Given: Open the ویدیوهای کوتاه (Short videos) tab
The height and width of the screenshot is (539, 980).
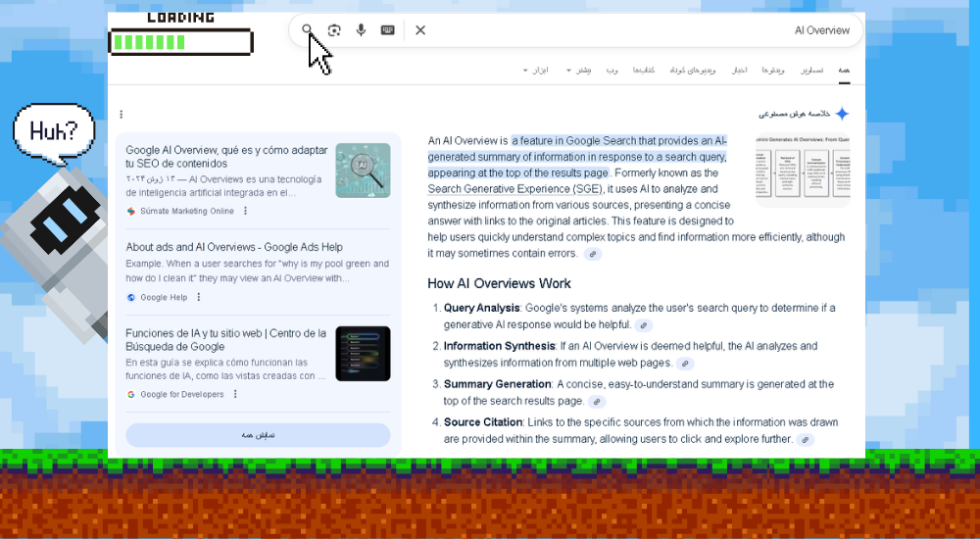Looking at the screenshot, I should pos(693,70).
